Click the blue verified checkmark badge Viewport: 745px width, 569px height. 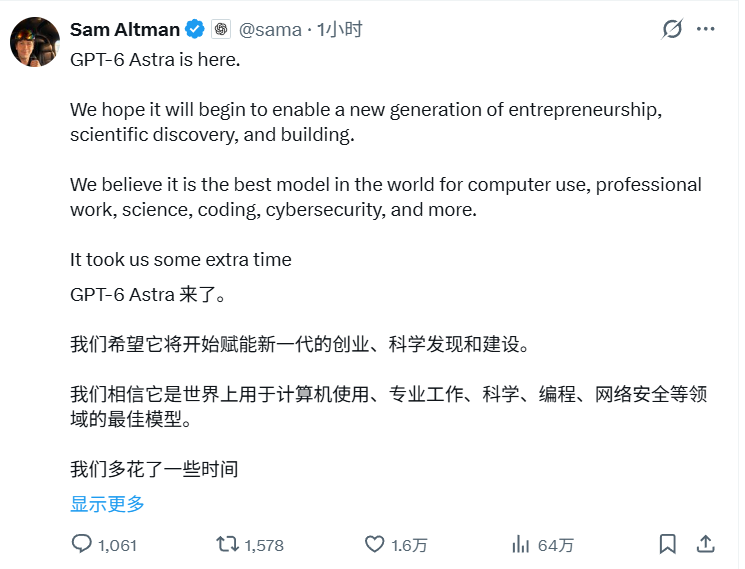pos(195,29)
